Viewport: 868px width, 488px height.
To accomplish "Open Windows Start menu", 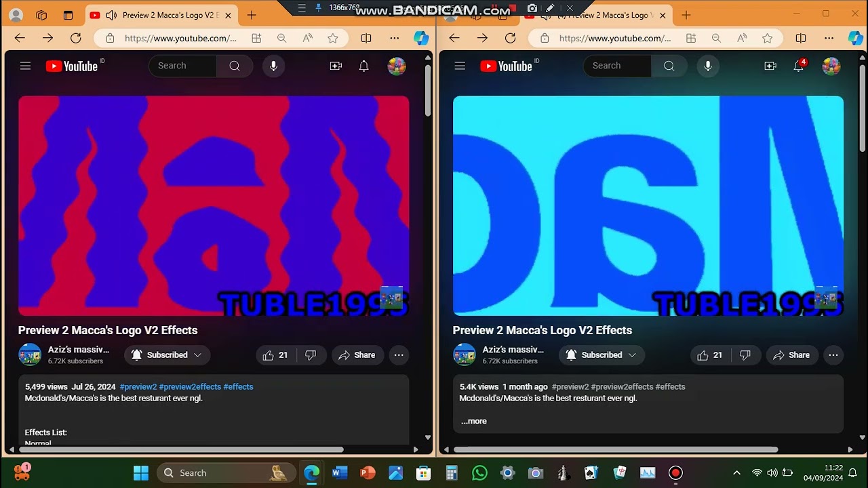I will [x=141, y=473].
